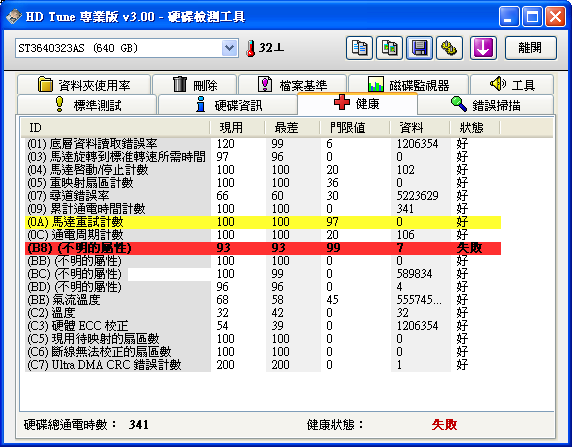
Task: Select row (01) 底層資料讀取錯誤率
Action: pyautogui.click(x=263, y=144)
